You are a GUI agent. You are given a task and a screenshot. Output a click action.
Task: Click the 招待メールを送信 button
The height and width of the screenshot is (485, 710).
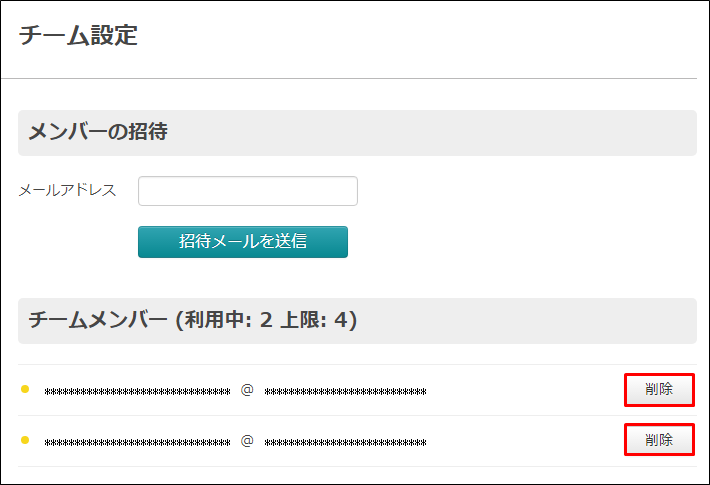(243, 242)
